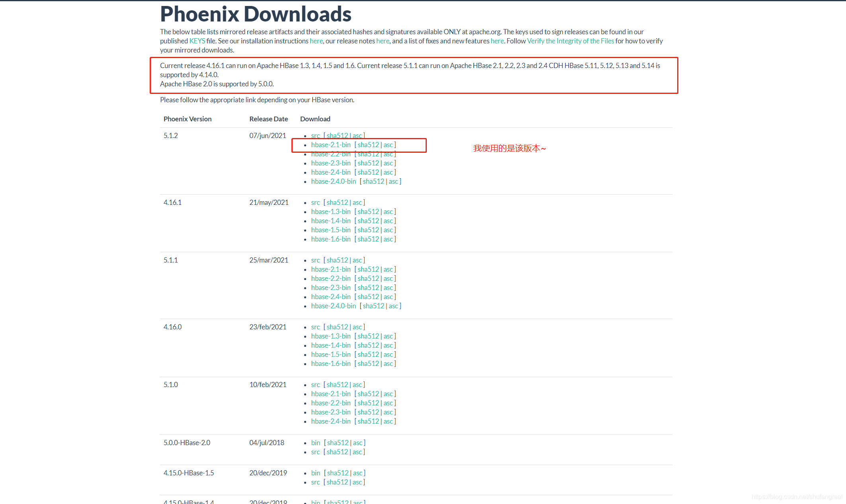Download src for Phoenix 4.16.1
The height and width of the screenshot is (504, 846).
315,202
